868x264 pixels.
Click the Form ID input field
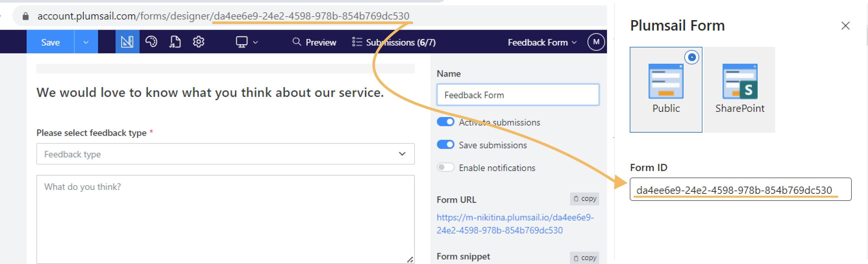740,190
